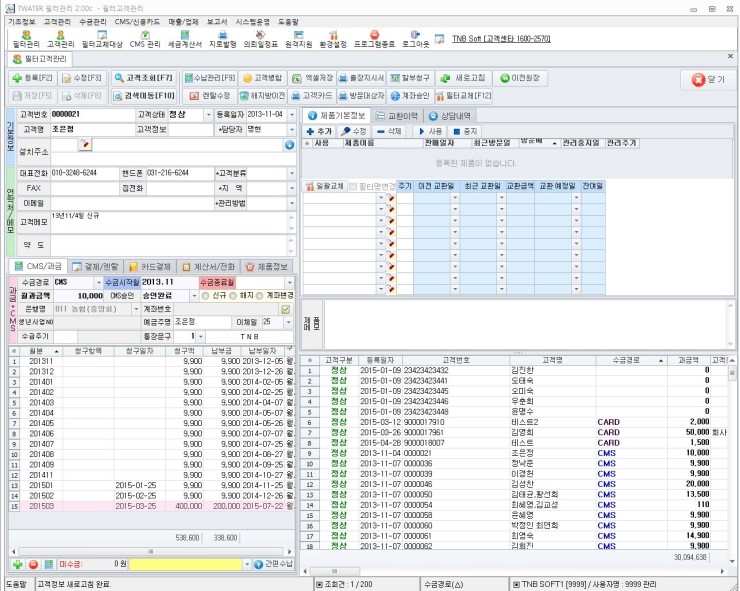Open 필터관리 in the main toolbar
Screen dimensions: 740x591
tap(26, 39)
